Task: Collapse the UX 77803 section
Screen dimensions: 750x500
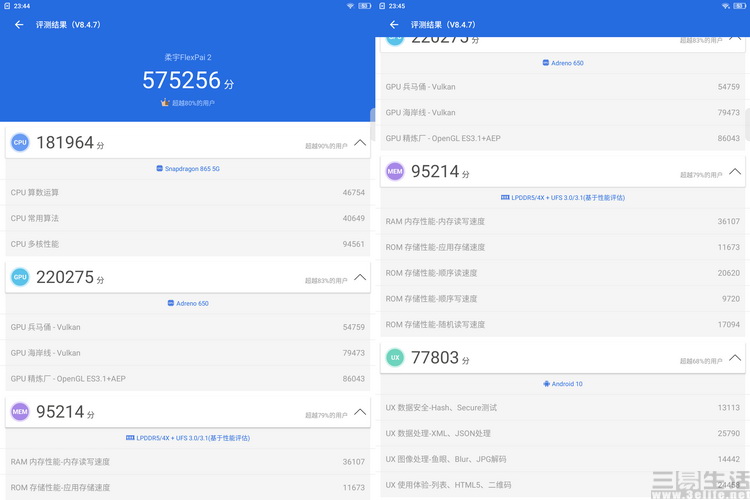Action: [x=735, y=358]
